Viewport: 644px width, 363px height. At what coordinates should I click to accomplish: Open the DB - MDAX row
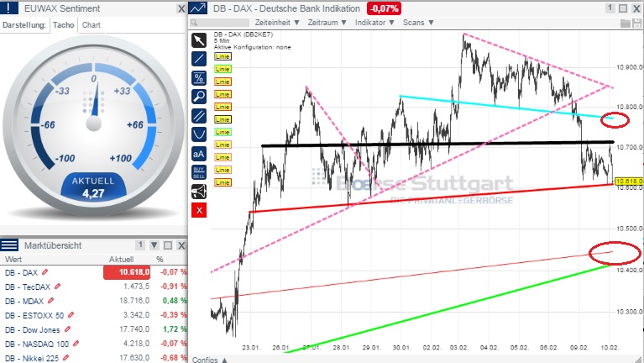tap(94, 301)
